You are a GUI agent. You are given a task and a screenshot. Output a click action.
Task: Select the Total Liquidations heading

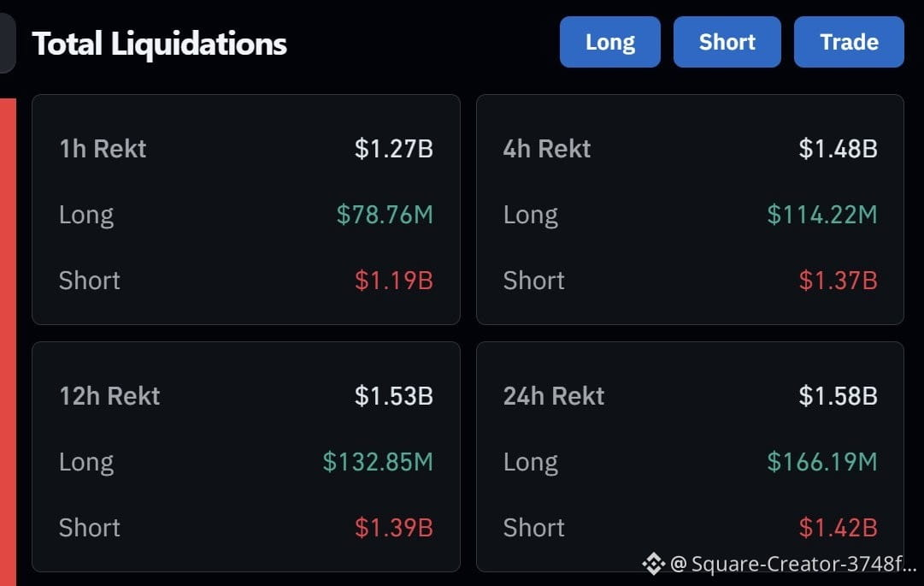(159, 44)
